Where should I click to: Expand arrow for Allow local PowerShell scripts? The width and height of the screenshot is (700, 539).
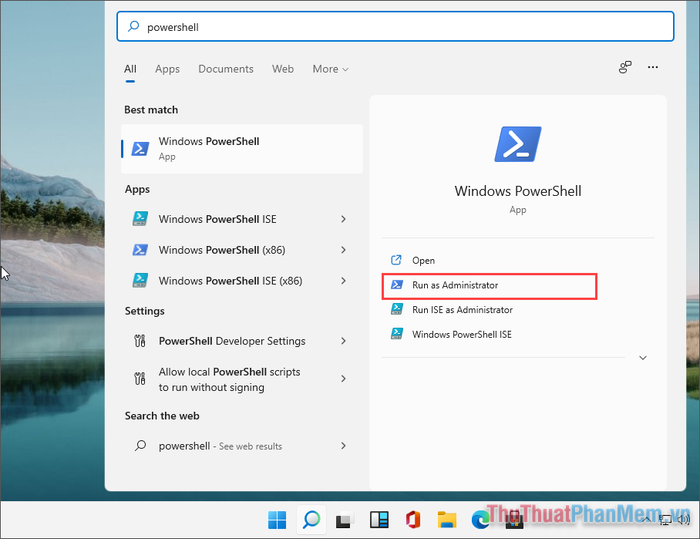pos(343,379)
